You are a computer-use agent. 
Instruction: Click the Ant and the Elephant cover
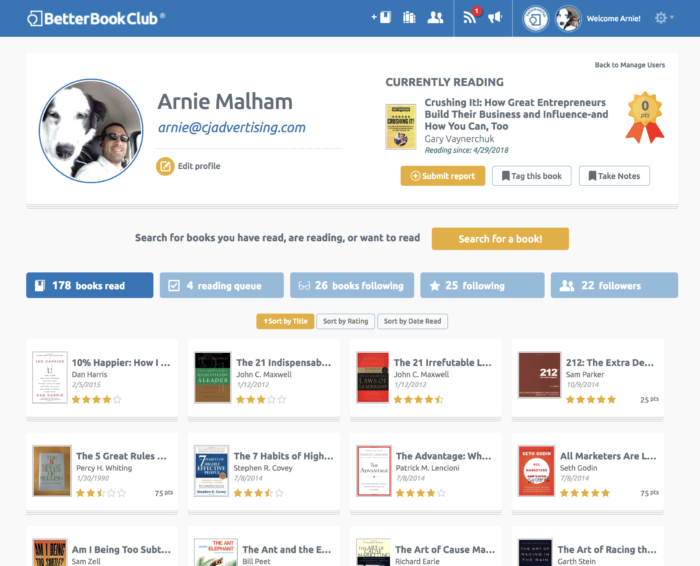coord(214,552)
